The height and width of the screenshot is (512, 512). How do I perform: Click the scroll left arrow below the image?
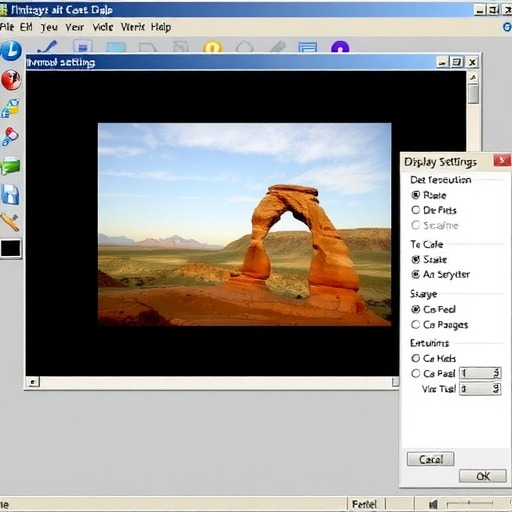click(x=33, y=382)
